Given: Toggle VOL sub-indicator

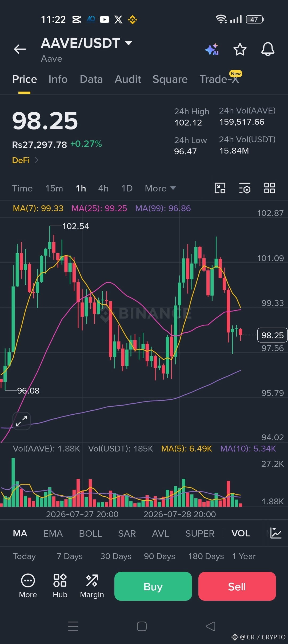Looking at the screenshot, I should point(241,533).
